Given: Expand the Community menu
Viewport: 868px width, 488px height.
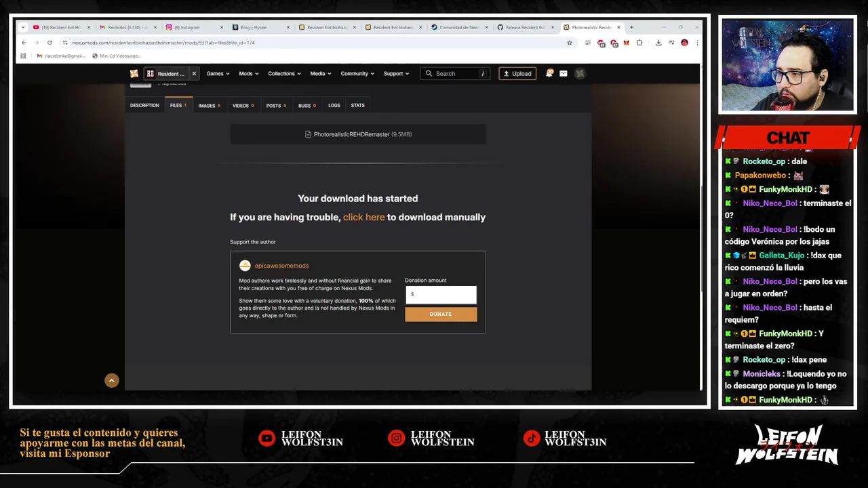Looking at the screenshot, I should [x=357, y=73].
